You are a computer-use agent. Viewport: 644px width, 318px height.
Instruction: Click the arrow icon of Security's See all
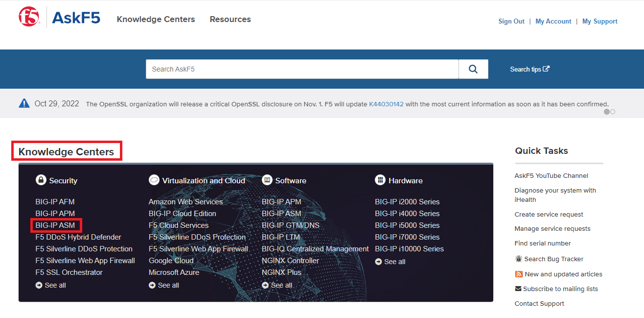(x=39, y=285)
